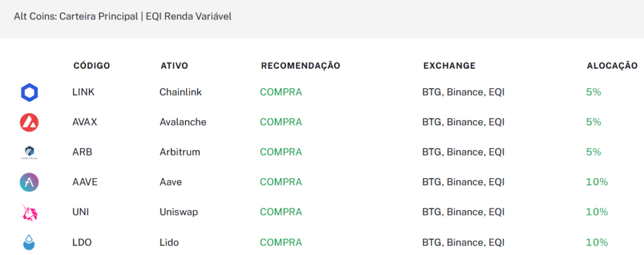The width and height of the screenshot is (644, 255).
Task: Click the Arbitrum asset name
Action: pos(180,152)
